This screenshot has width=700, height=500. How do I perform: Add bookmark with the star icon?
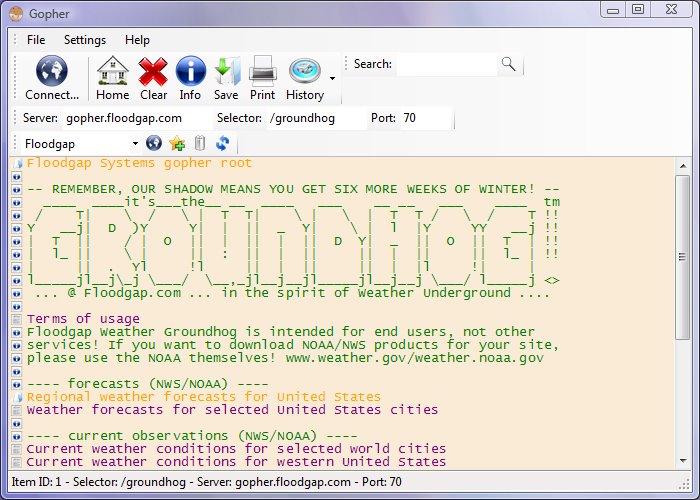click(177, 144)
